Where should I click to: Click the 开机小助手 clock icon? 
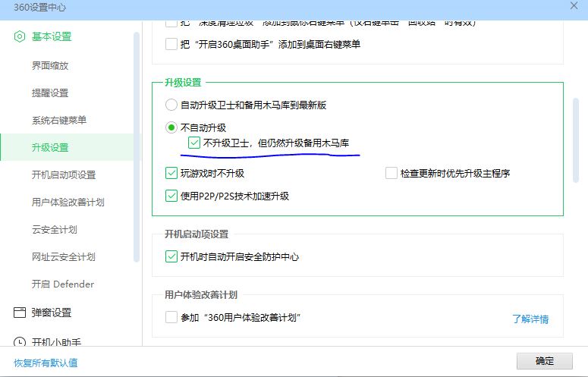(20, 342)
